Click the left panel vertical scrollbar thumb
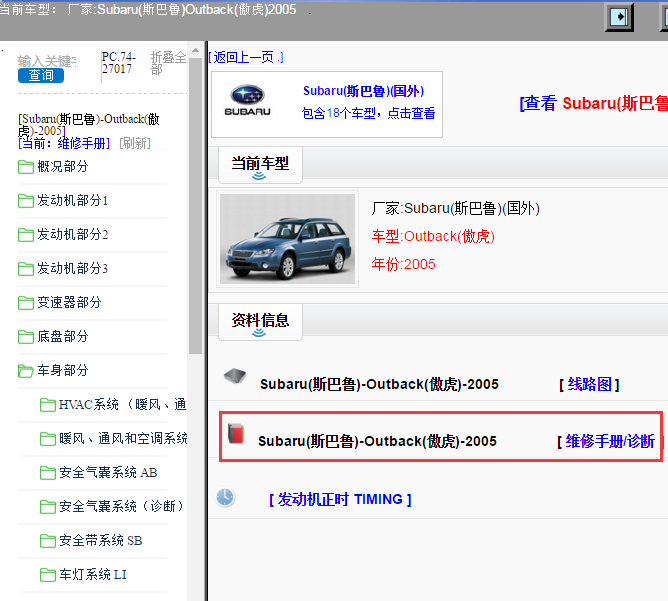 click(196, 206)
